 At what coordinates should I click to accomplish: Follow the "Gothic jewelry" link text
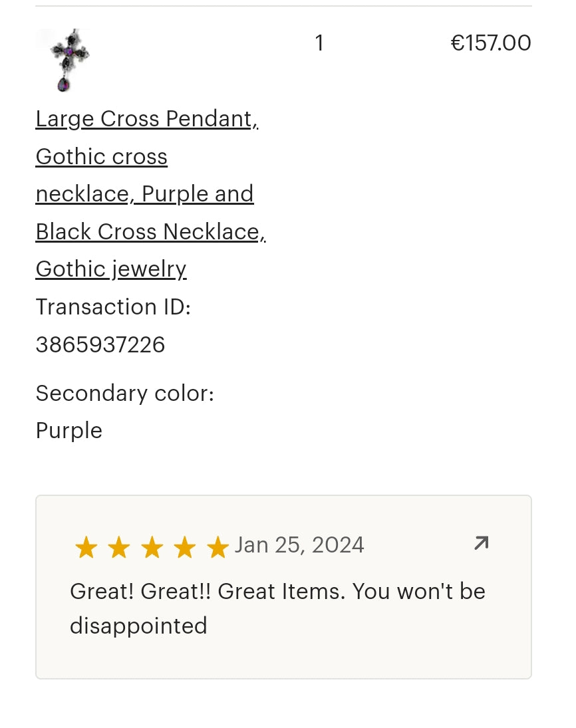(111, 269)
